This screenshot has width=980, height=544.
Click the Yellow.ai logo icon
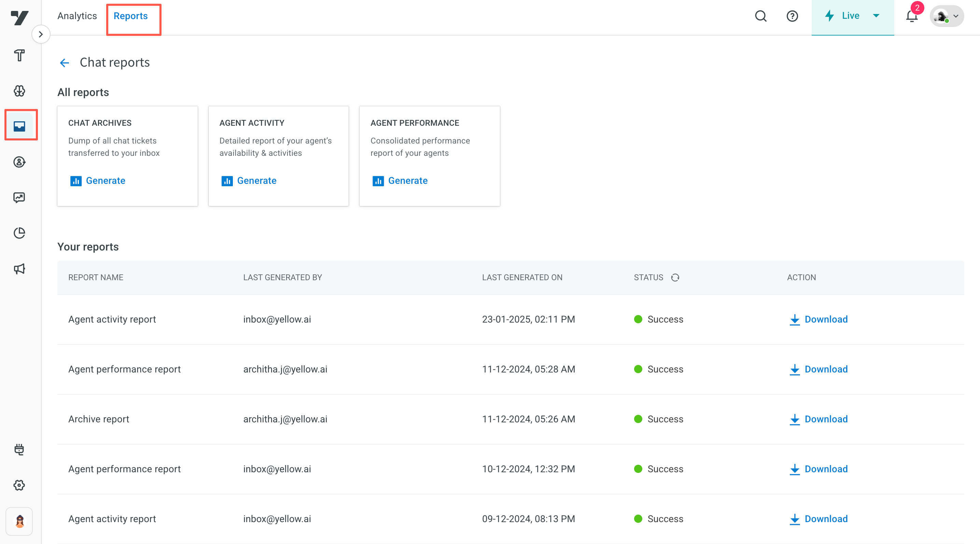[x=20, y=17]
